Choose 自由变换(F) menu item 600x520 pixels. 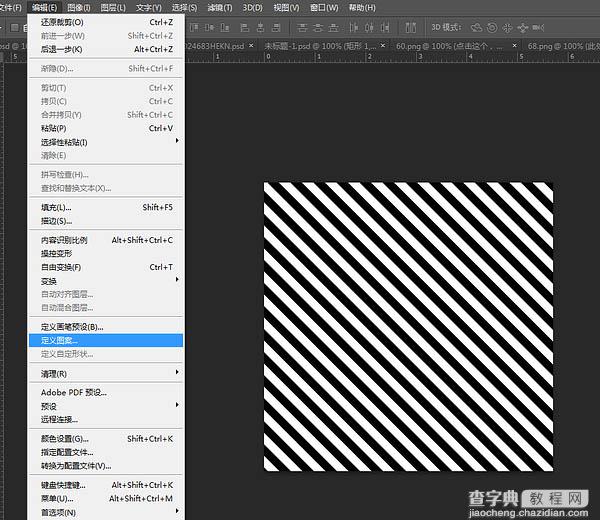coord(106,267)
